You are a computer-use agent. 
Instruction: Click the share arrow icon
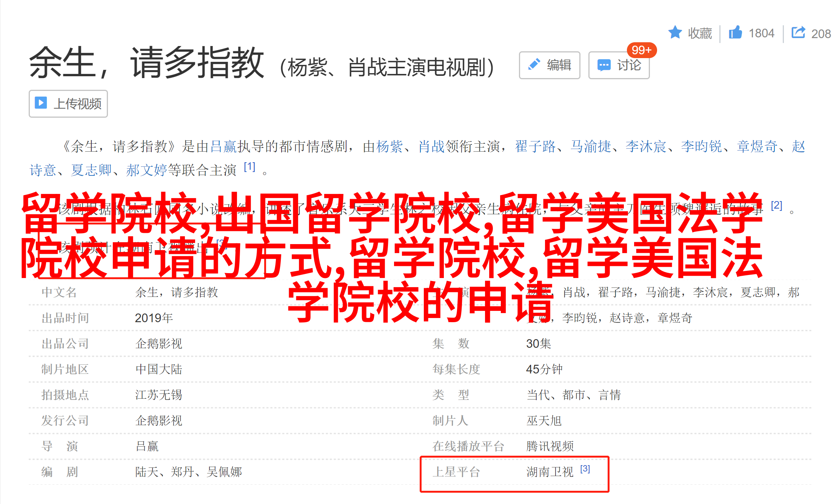[798, 32]
